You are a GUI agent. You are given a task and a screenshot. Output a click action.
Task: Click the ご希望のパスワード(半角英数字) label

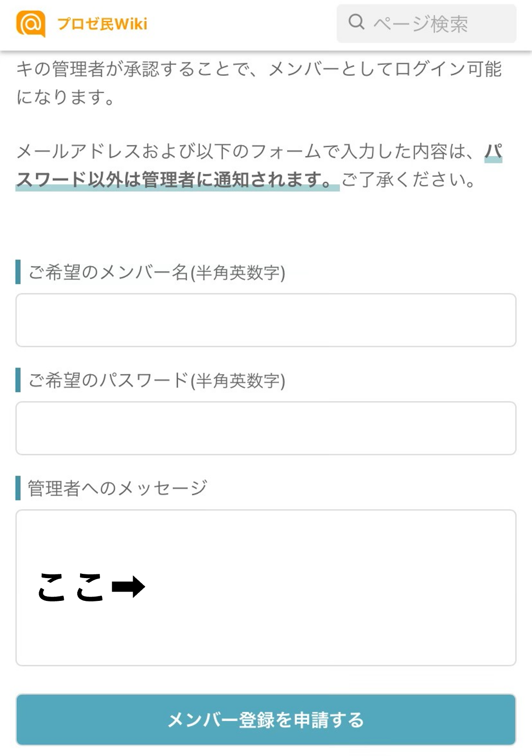[157, 381]
